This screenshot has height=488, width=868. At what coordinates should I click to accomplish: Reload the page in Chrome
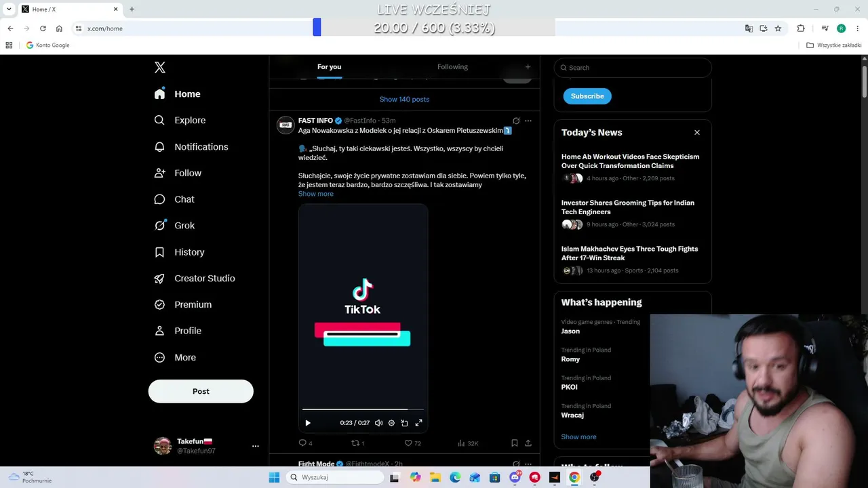43,28
